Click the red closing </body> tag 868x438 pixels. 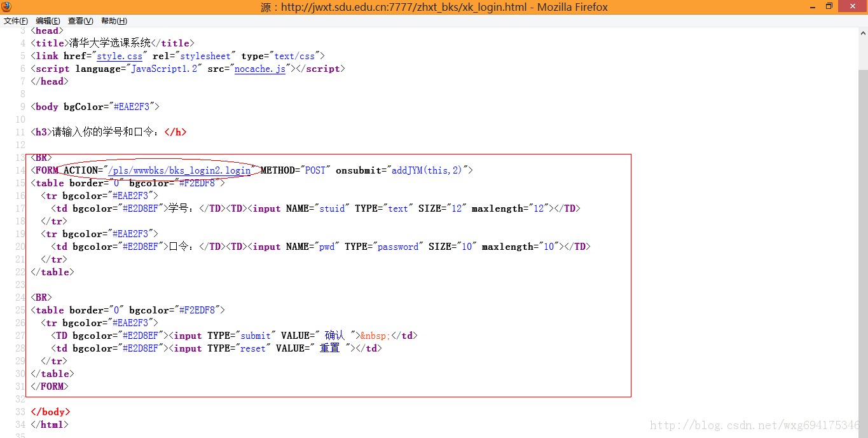(x=50, y=412)
